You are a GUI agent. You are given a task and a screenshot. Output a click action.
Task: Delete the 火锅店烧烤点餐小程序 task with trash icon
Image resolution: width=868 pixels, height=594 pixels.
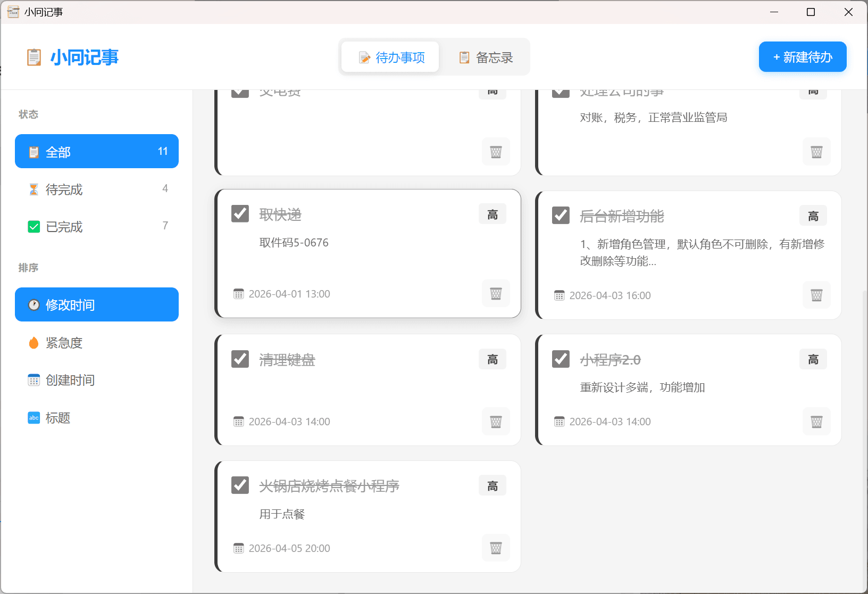click(496, 548)
